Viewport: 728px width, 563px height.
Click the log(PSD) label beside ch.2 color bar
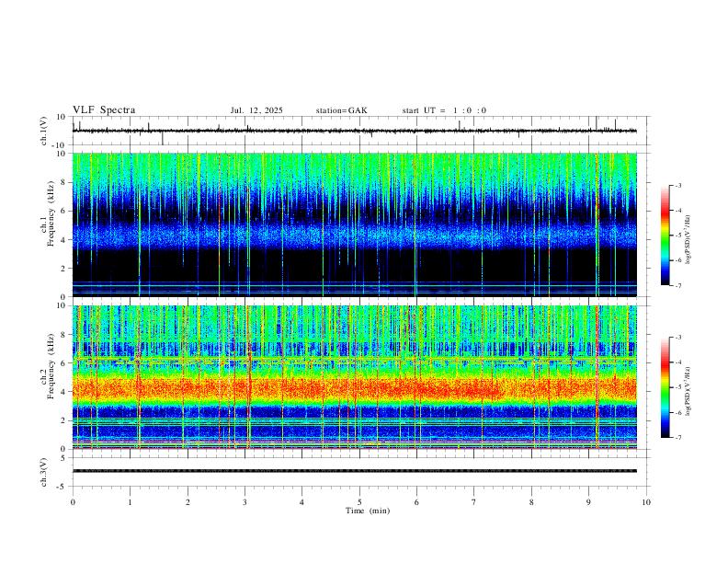click(x=688, y=392)
